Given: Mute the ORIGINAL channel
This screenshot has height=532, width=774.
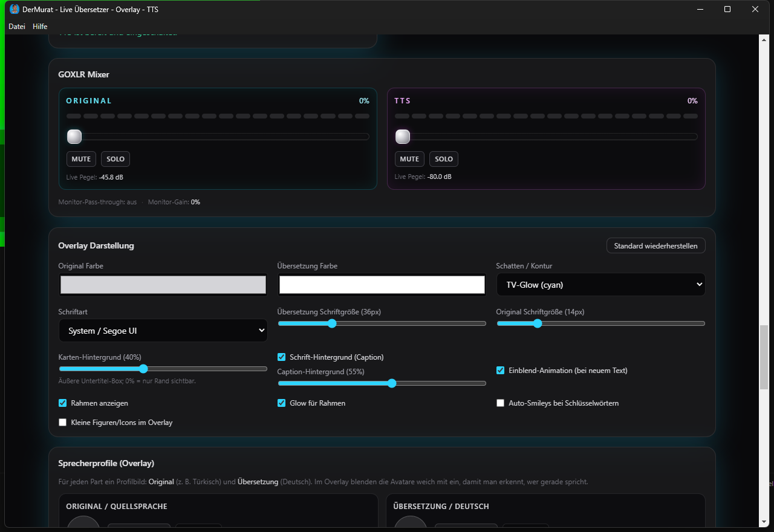Looking at the screenshot, I should (x=81, y=159).
